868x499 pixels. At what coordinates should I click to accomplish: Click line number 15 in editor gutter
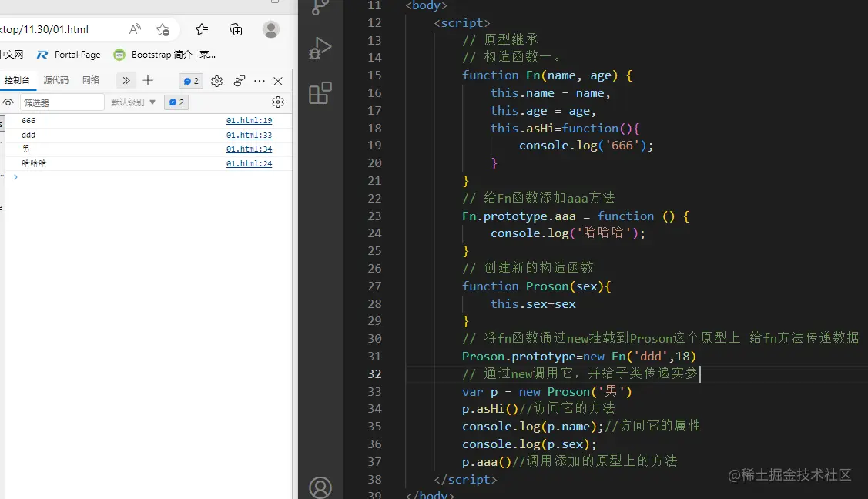click(375, 75)
